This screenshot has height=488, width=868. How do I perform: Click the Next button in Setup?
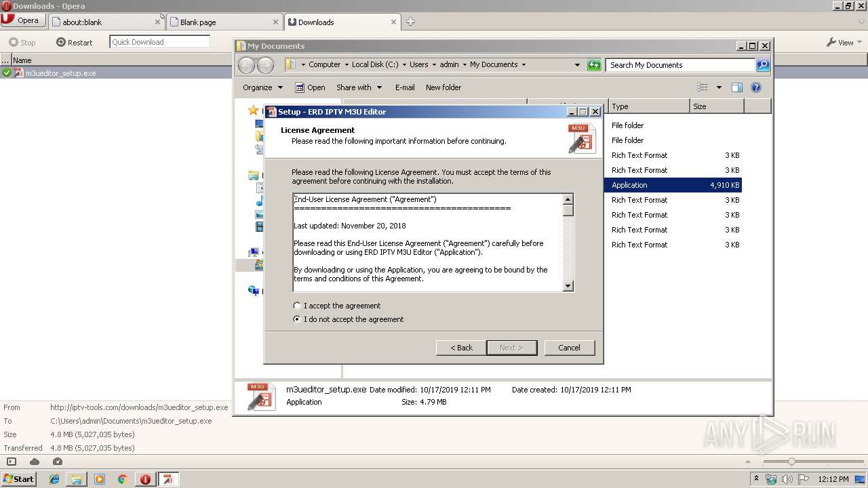coord(511,348)
